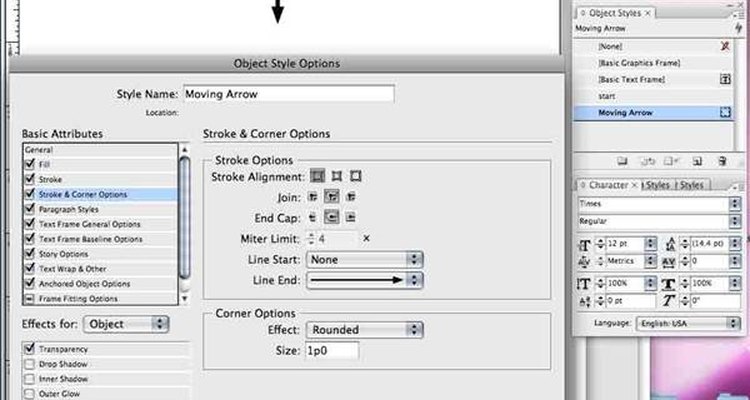Viewport: 750px width, 400px height.
Task: Select the miter join icon
Action: click(312, 197)
